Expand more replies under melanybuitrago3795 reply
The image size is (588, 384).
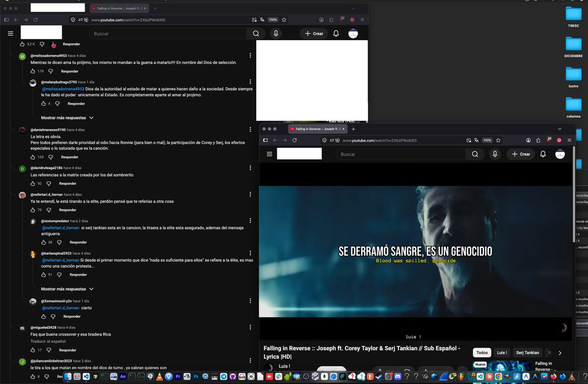point(67,118)
